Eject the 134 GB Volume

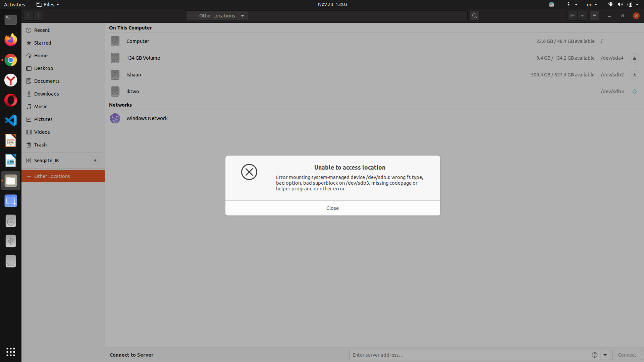(634, 58)
